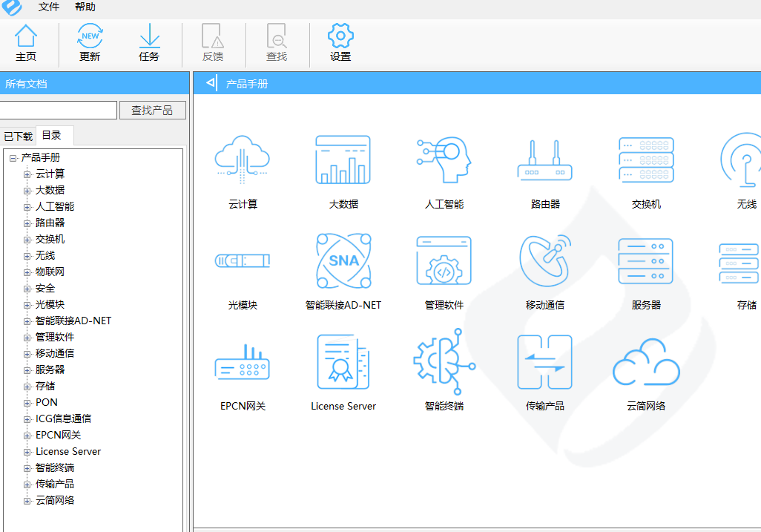Open the 传输产品 transfer icon
This screenshot has height=532, width=761.
point(545,362)
